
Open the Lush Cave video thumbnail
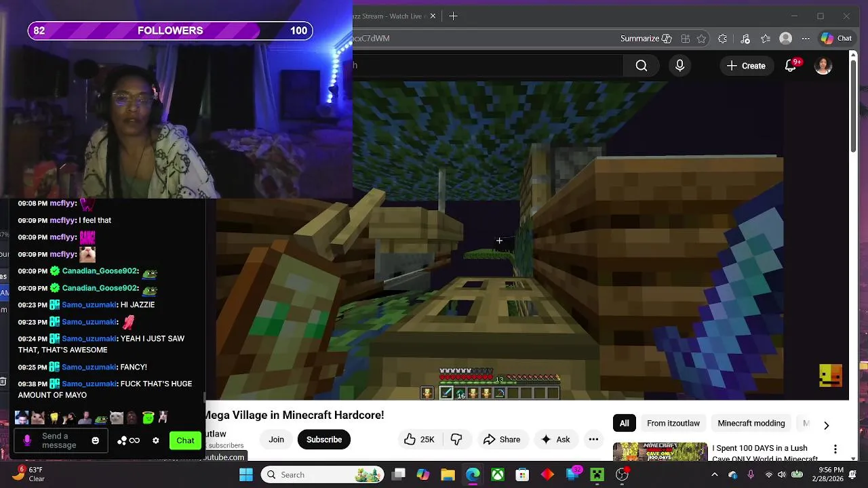(660, 452)
